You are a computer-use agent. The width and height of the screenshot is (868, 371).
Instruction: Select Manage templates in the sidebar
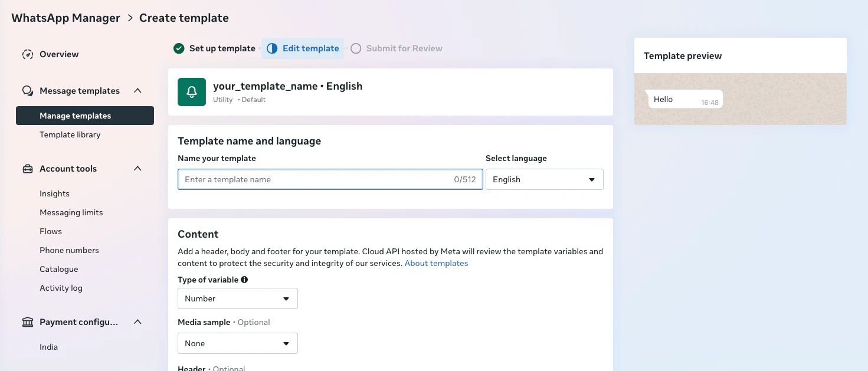click(x=75, y=116)
